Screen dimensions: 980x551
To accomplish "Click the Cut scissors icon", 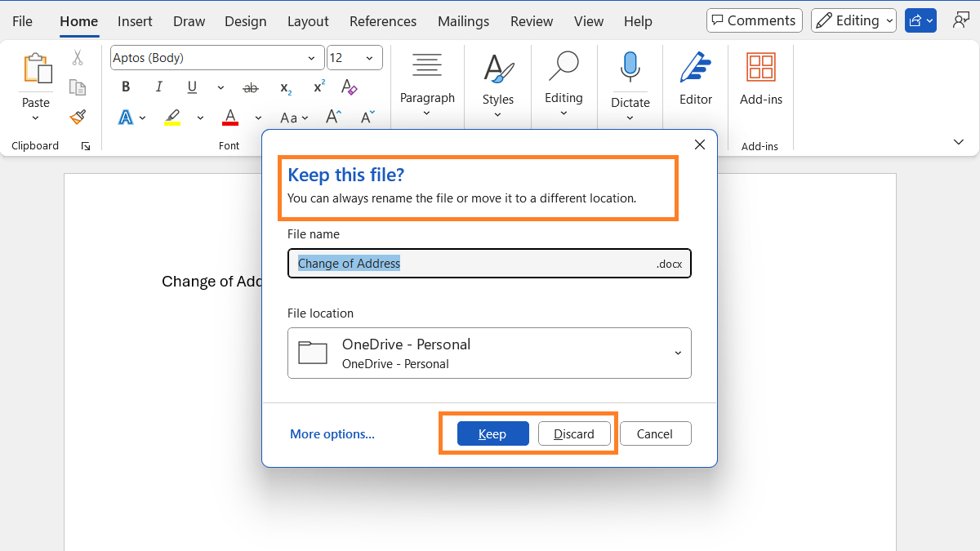I will pyautogui.click(x=78, y=58).
